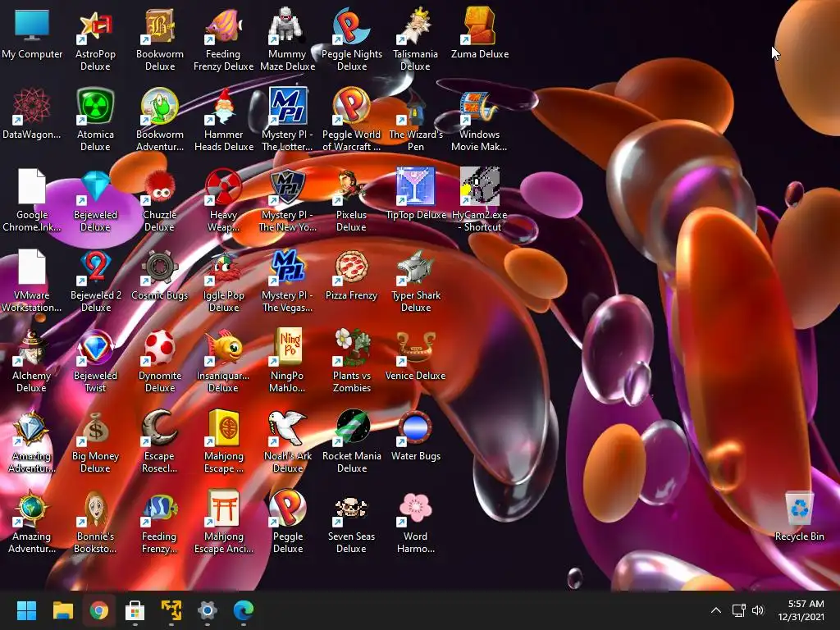840x630 pixels.
Task: Select the Iggle Pop Deluxe shortcut
Action: (x=223, y=267)
